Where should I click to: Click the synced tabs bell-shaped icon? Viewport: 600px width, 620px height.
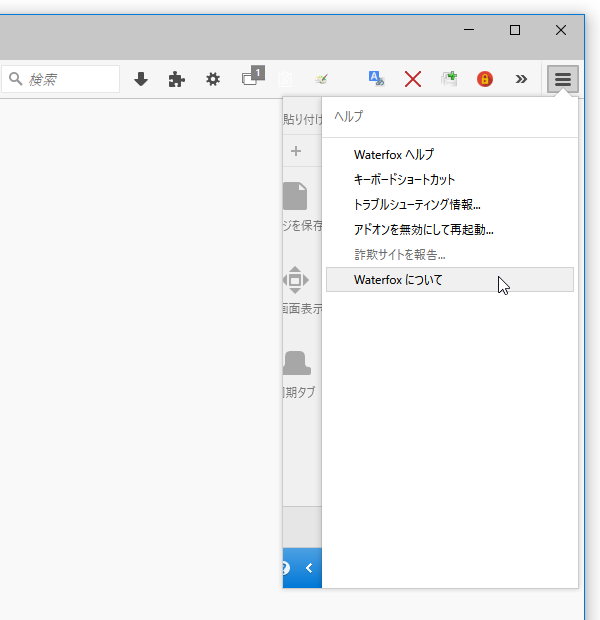297,363
